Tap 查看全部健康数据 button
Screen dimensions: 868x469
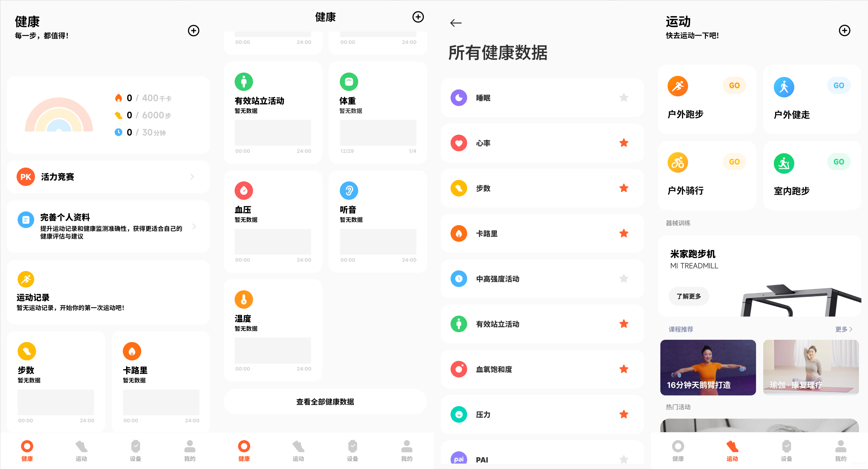pos(325,402)
